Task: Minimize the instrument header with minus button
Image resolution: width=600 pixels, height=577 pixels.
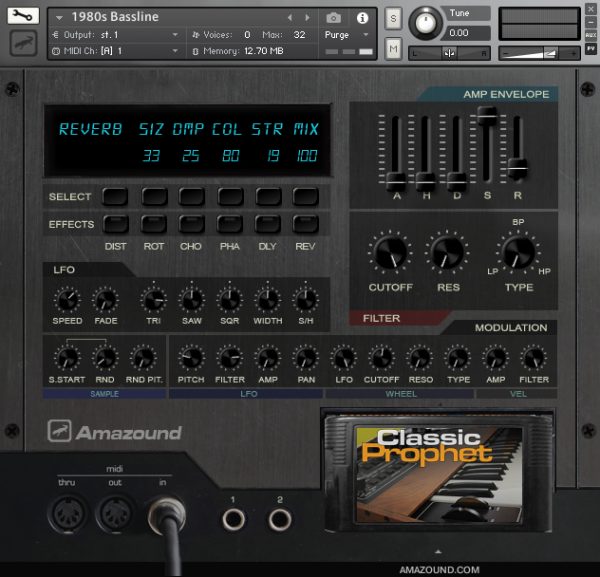Action: pyautogui.click(x=591, y=22)
